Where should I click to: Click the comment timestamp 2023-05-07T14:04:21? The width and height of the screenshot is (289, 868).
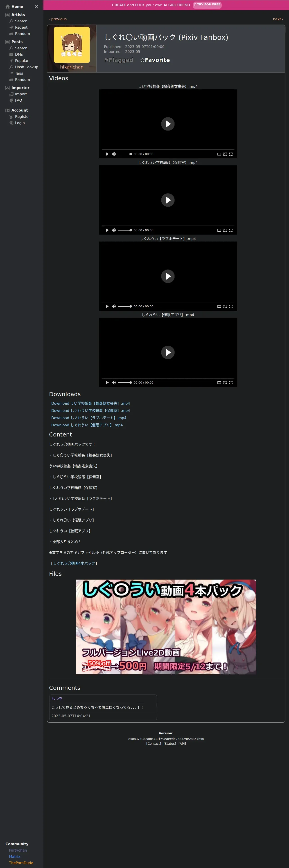pyautogui.click(x=71, y=716)
